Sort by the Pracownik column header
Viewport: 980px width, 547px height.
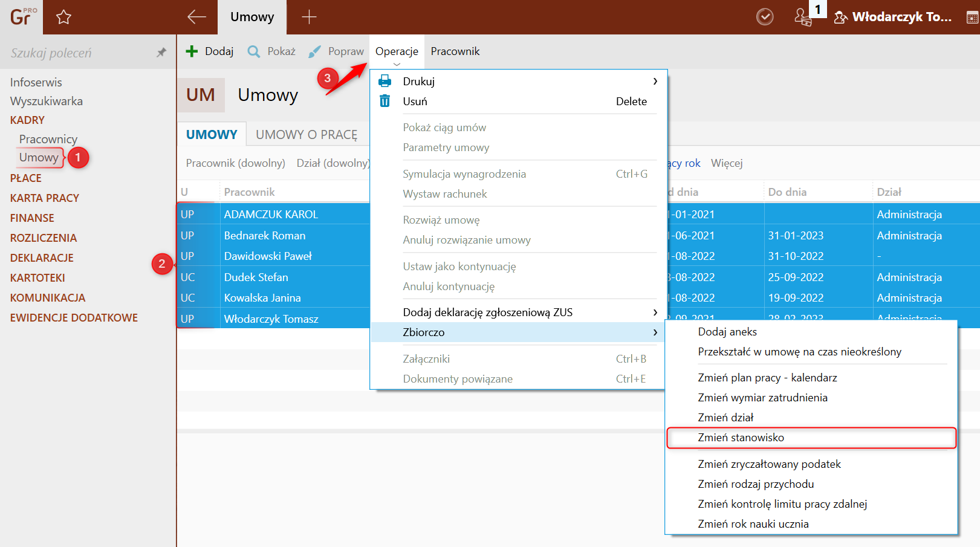click(x=249, y=192)
